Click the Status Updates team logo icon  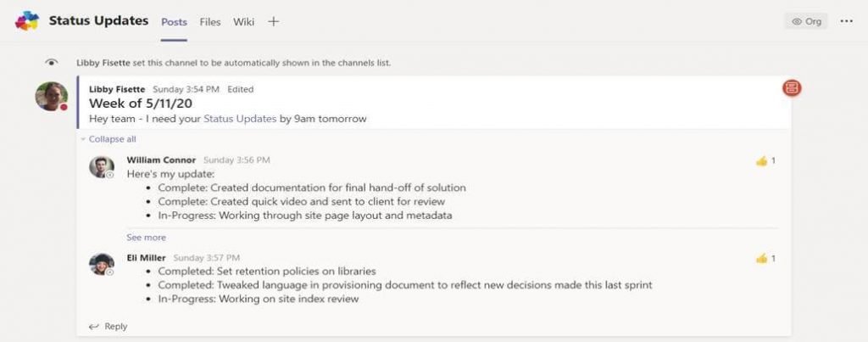27,21
